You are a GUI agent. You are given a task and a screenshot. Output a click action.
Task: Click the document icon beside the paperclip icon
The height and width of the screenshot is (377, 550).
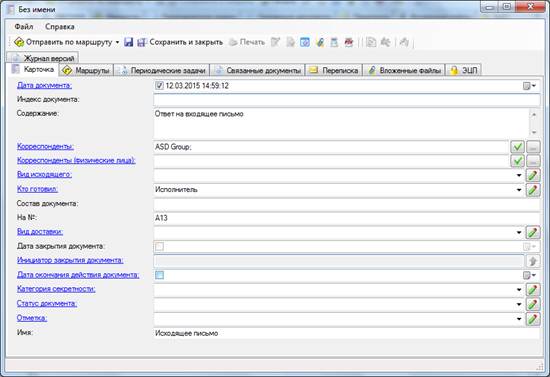[334, 42]
